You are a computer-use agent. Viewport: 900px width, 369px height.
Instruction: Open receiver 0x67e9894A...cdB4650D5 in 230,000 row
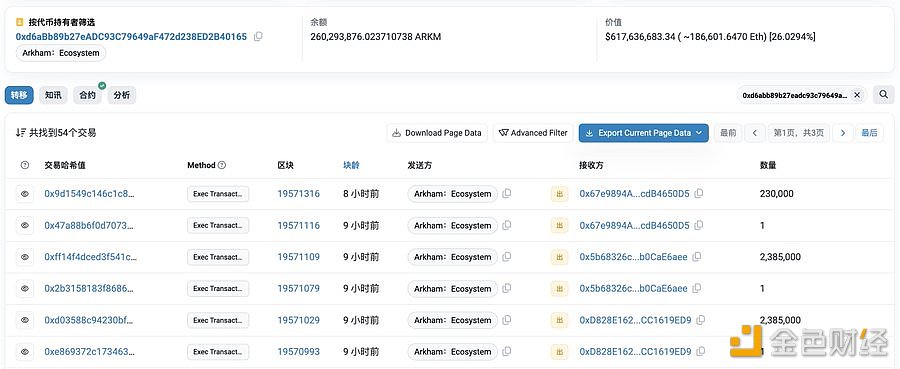(634, 194)
